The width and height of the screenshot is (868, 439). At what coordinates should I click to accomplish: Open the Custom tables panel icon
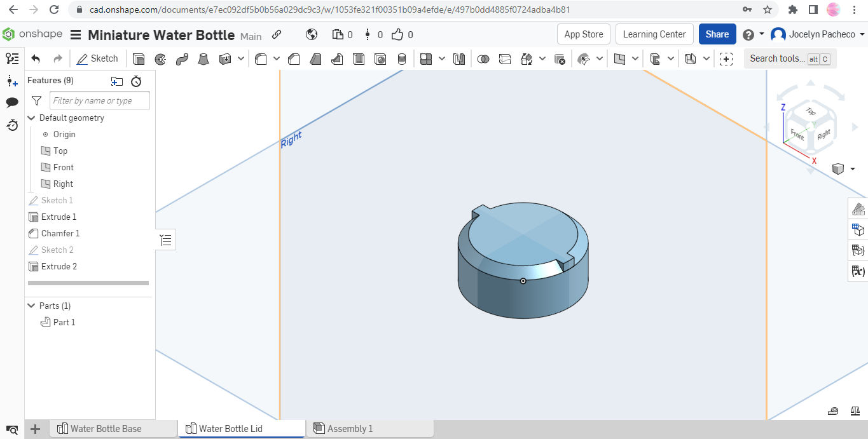(x=858, y=250)
